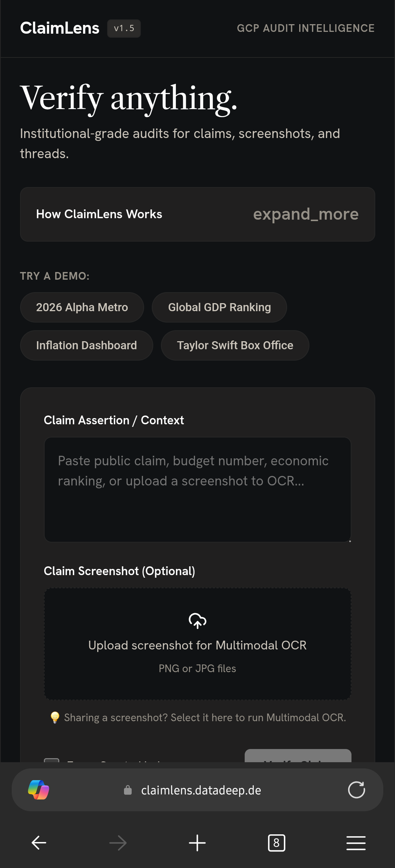The width and height of the screenshot is (395, 868).
Task: Open the tab switcher showing 8
Action: coord(276,843)
